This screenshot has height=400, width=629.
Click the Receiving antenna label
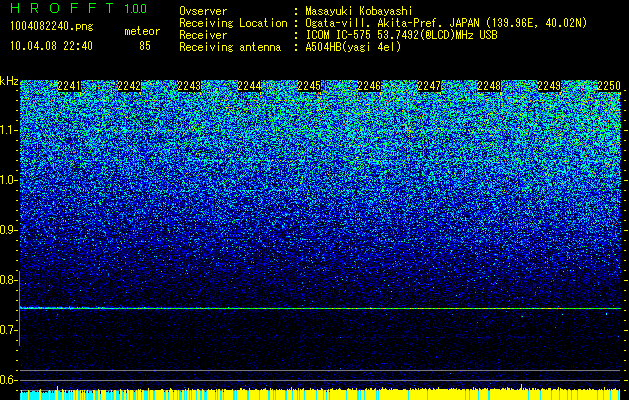pos(230,47)
